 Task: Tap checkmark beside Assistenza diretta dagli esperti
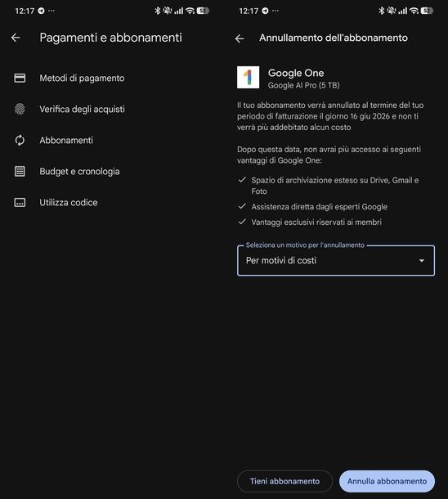[242, 206]
